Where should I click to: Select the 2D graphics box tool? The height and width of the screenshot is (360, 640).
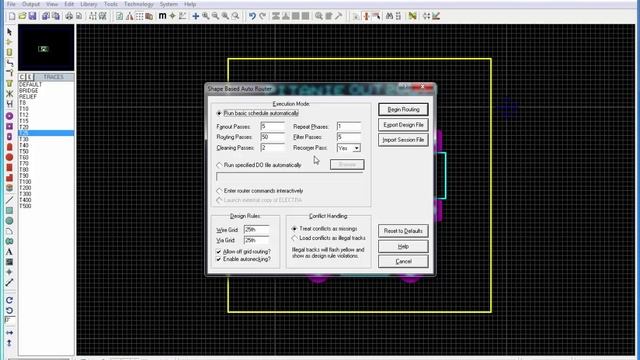pos(9,211)
